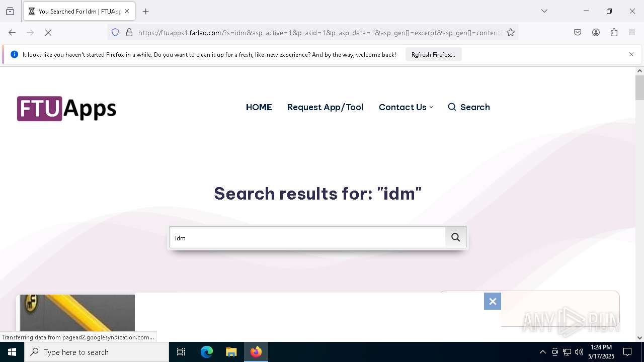The width and height of the screenshot is (644, 362).
Task: Click the Refresh Firefox button
Action: point(433,54)
